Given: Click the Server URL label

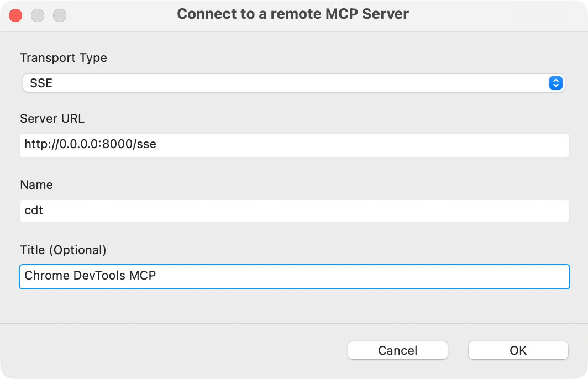Looking at the screenshot, I should coord(52,119).
